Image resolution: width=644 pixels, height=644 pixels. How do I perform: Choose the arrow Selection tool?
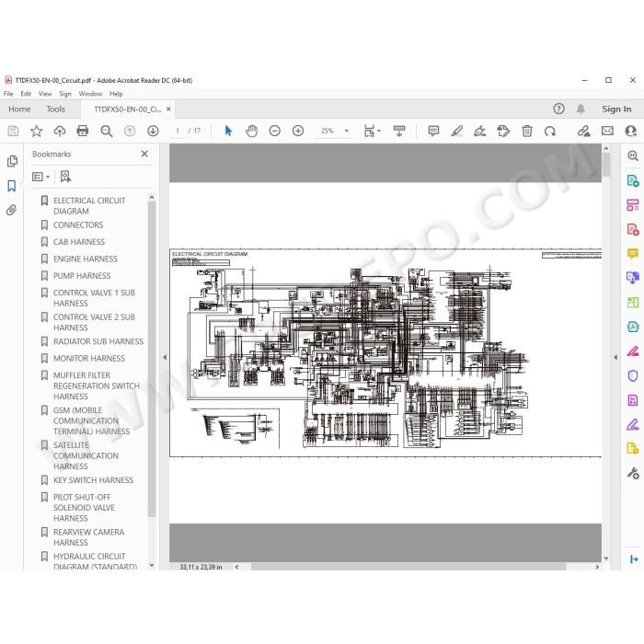point(228,131)
